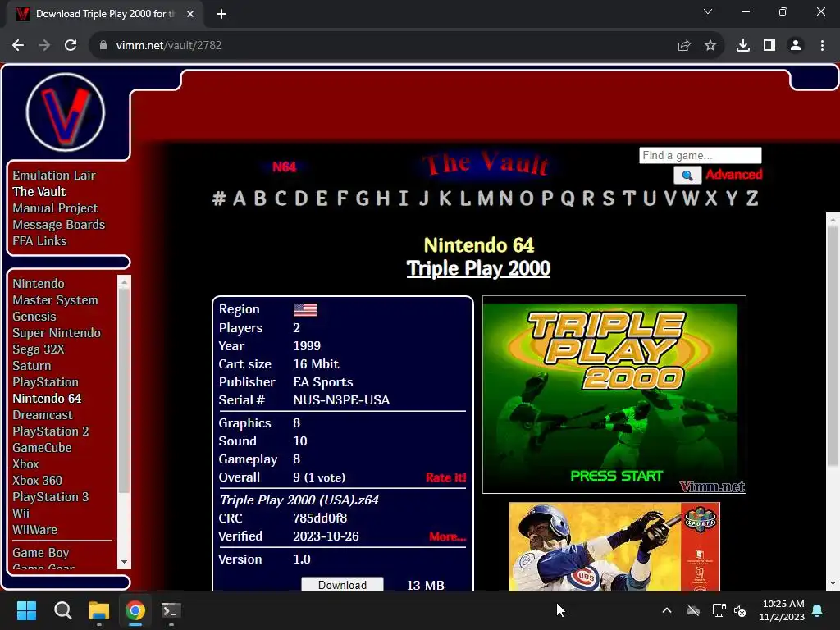Select PlayStation 2 in systems list
Image resolution: width=840 pixels, height=630 pixels.
(x=51, y=431)
